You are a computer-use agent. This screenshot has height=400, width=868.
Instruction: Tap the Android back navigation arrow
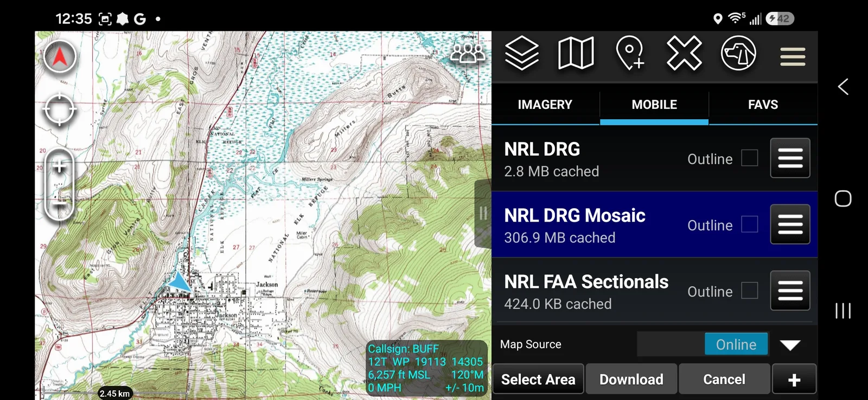(x=843, y=87)
